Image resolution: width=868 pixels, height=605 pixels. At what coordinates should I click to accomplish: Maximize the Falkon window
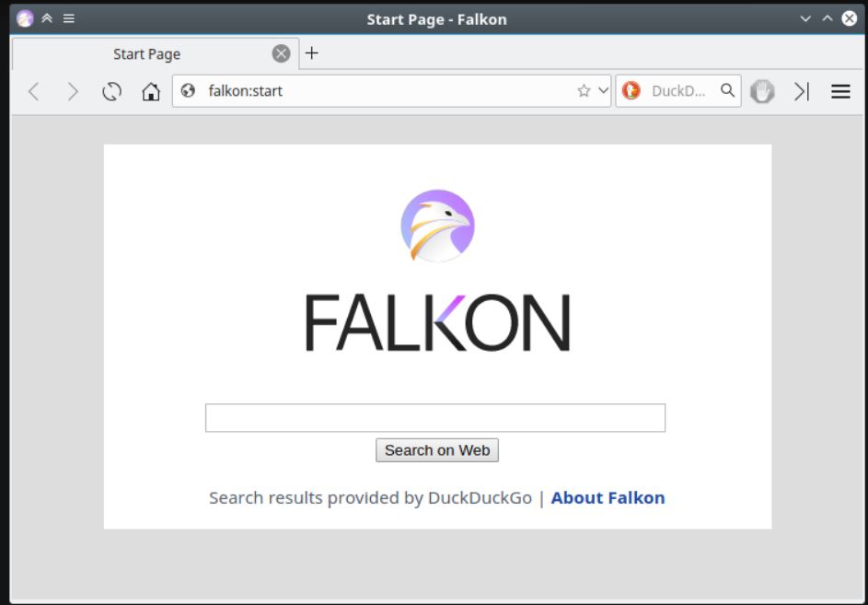827,18
